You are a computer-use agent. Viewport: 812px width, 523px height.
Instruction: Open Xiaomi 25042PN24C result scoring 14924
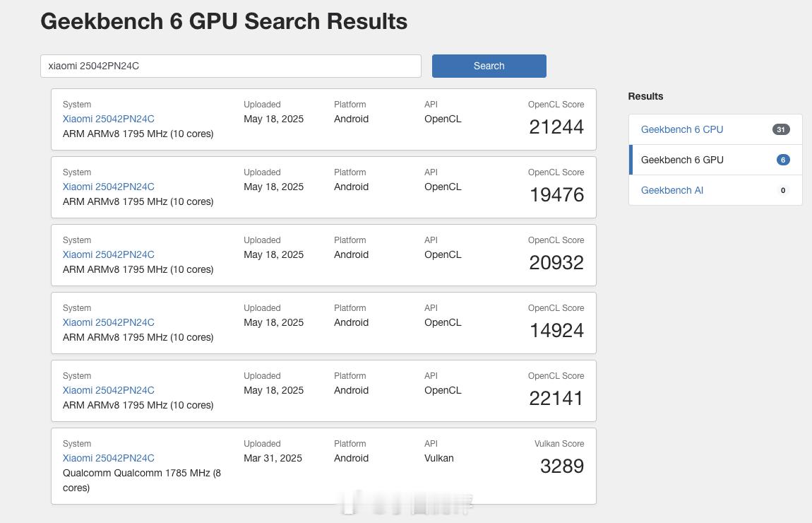click(x=108, y=322)
